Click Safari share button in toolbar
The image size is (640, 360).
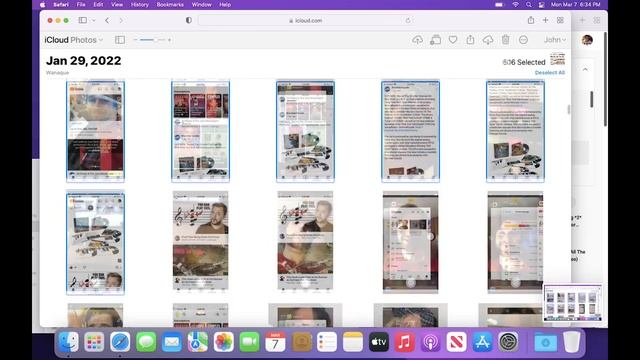[x=531, y=20]
